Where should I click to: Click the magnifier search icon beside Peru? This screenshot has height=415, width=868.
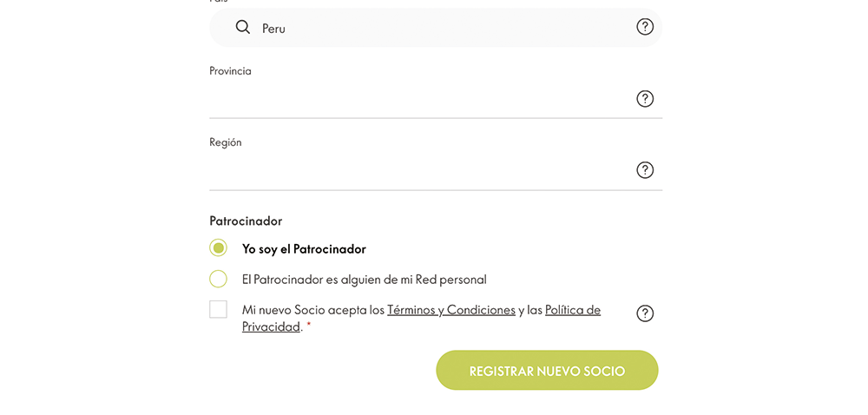(x=243, y=27)
